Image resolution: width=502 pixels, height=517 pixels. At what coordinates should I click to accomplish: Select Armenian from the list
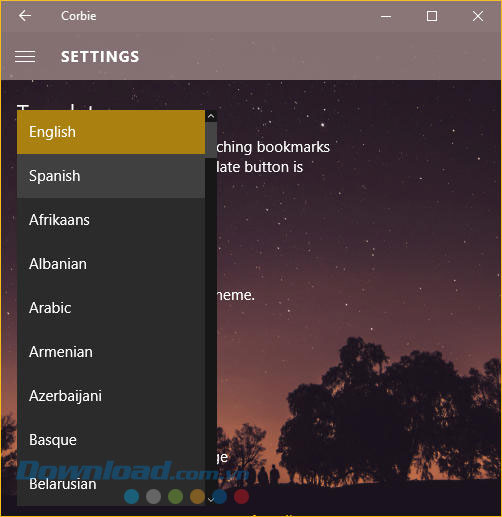(111, 352)
